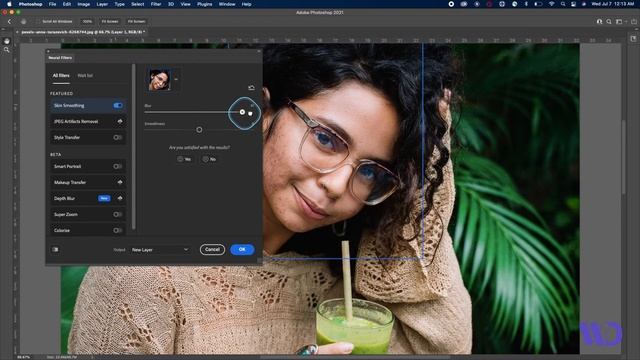Click the Fit Screen button
The width and height of the screenshot is (640, 360).
click(110, 21)
